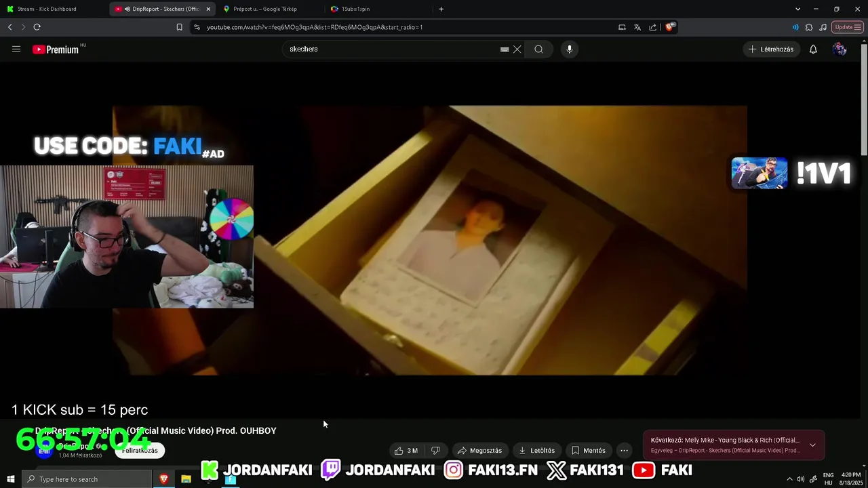Click the Windows taskbar search box
Viewport: 868px width, 488px height.
(87, 479)
